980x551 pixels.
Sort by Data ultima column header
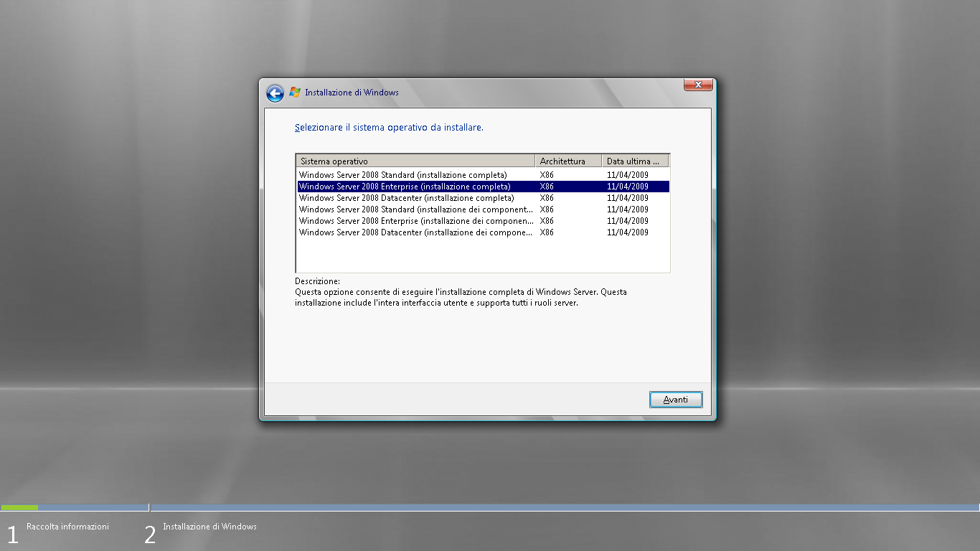[635, 161]
